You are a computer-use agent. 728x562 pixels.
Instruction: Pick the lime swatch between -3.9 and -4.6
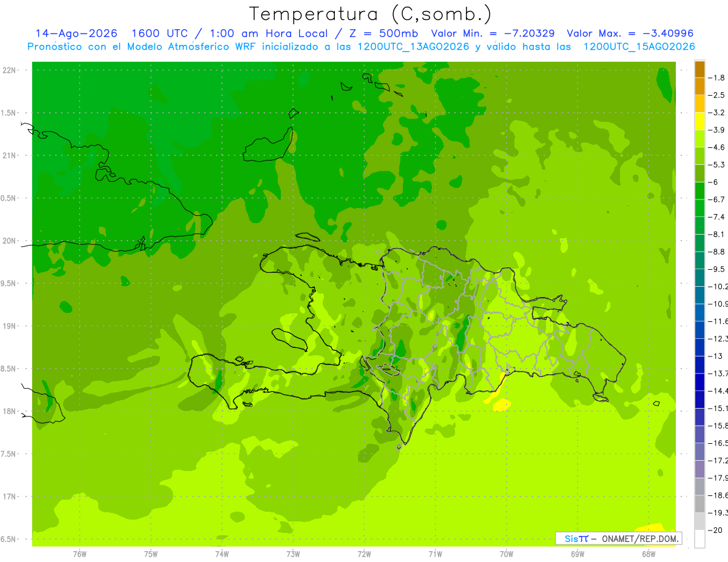click(x=699, y=138)
